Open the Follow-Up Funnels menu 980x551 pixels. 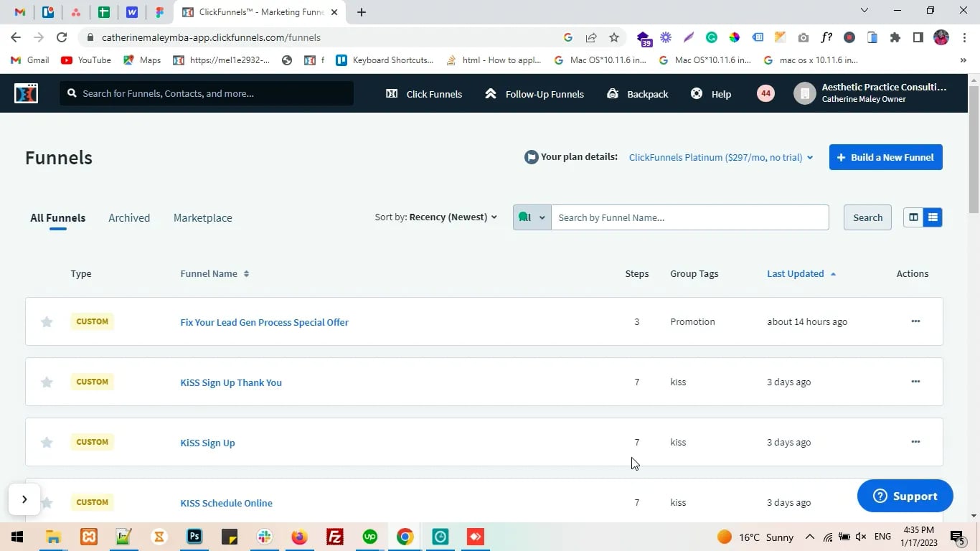(x=534, y=94)
